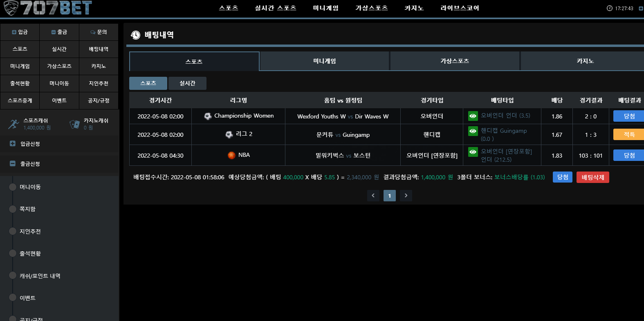The width and height of the screenshot is (644, 321).
Task: Open 실시간 in the sidebar grid
Action: (59, 49)
